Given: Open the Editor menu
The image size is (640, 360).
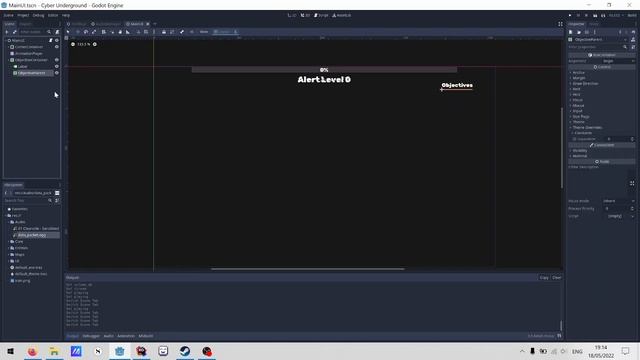Looking at the screenshot, I should click(53, 15).
